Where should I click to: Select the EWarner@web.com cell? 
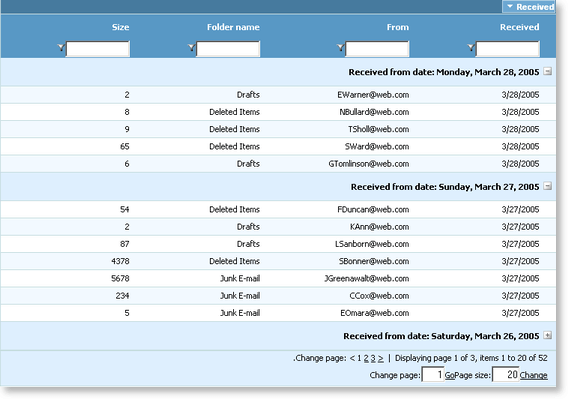[x=373, y=95]
